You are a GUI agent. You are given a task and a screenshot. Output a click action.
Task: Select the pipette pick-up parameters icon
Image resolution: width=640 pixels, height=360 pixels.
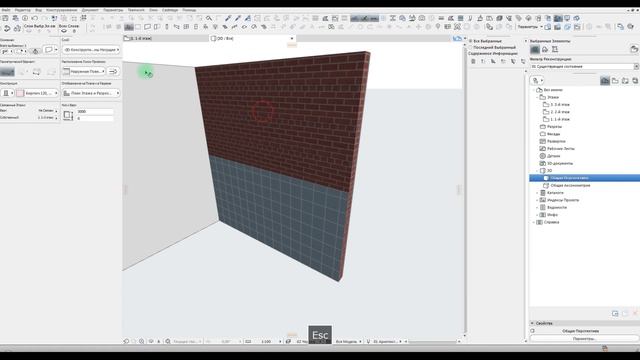coord(228,18)
